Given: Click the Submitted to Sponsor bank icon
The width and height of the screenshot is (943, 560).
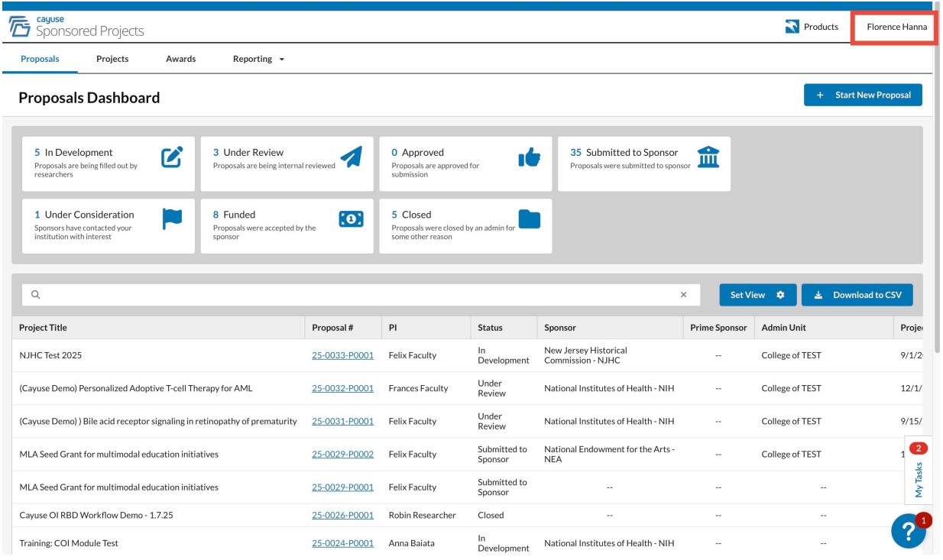Looking at the screenshot, I should point(708,157).
